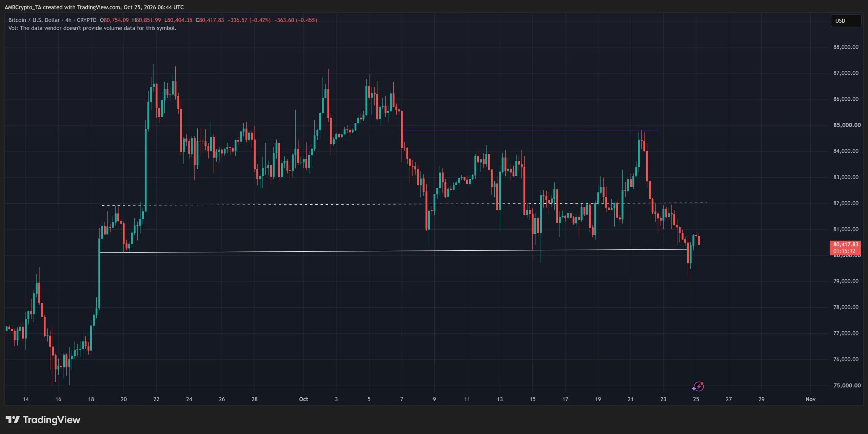Click the 88,000.00 price axis label
This screenshot has height=434, width=868.
(x=846, y=47)
